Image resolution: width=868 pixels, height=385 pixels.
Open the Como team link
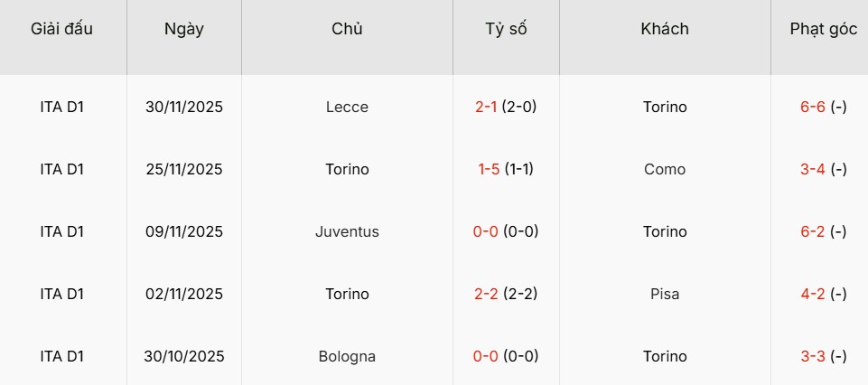tap(665, 169)
